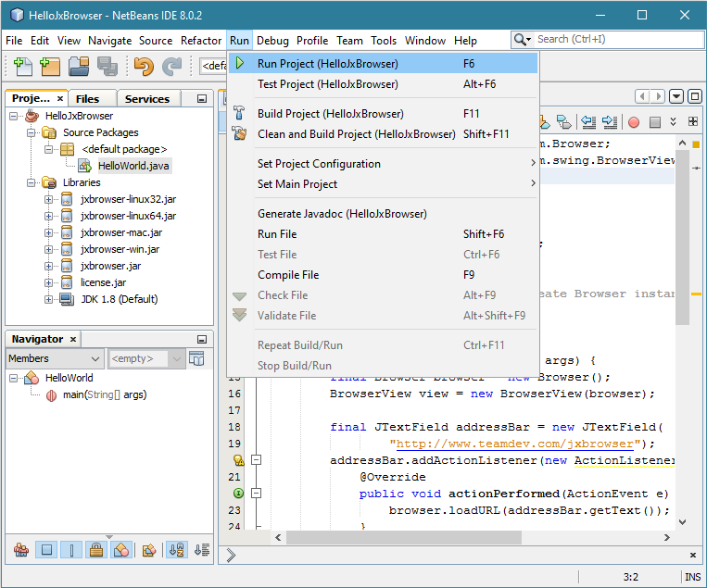Select Compile File menu item

pos(383,275)
